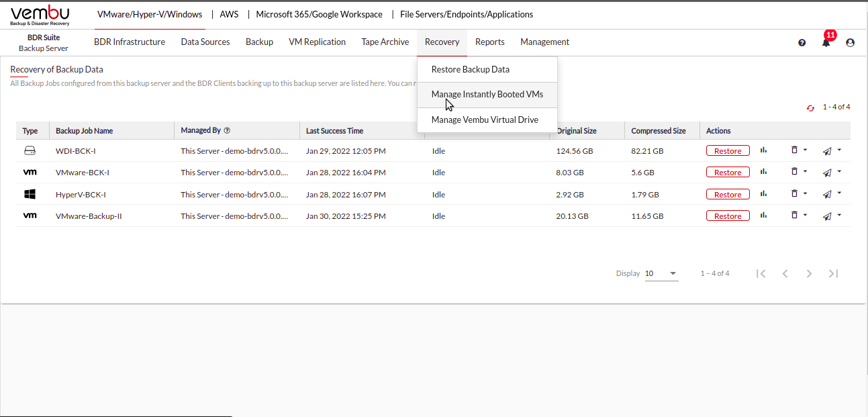The image size is (868, 417).
Task: View report chart icon for VMware-Backup-II
Action: pyautogui.click(x=763, y=216)
